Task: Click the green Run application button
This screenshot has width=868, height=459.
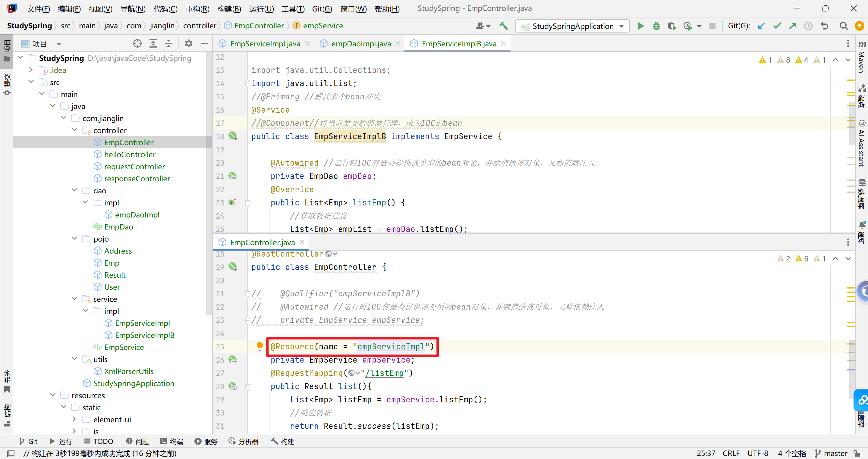Action: (x=640, y=26)
